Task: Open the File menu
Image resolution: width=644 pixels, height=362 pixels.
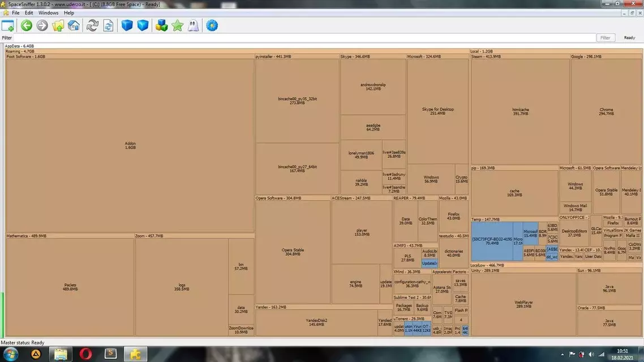Action: coord(16,12)
